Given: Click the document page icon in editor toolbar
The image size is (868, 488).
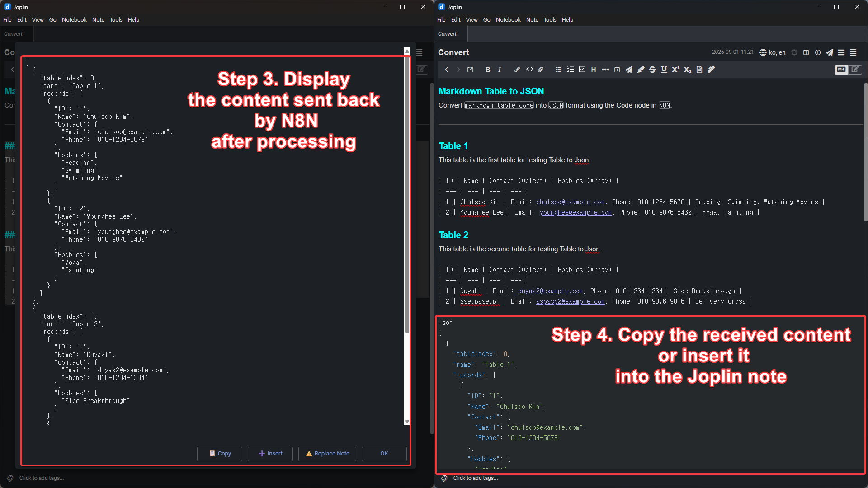Looking at the screenshot, I should (x=699, y=70).
